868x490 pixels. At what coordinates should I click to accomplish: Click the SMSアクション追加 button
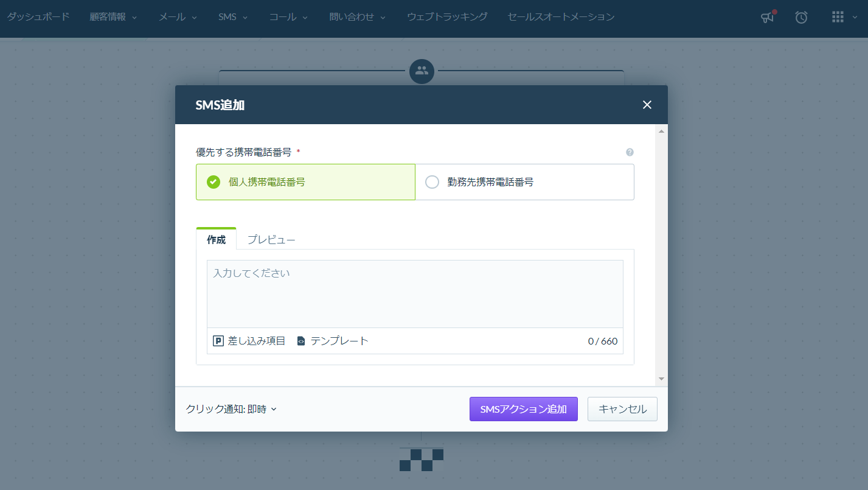pos(523,409)
